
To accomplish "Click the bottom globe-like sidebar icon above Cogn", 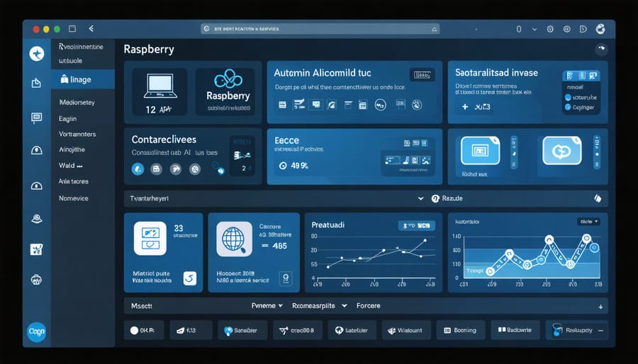I will (x=36, y=280).
